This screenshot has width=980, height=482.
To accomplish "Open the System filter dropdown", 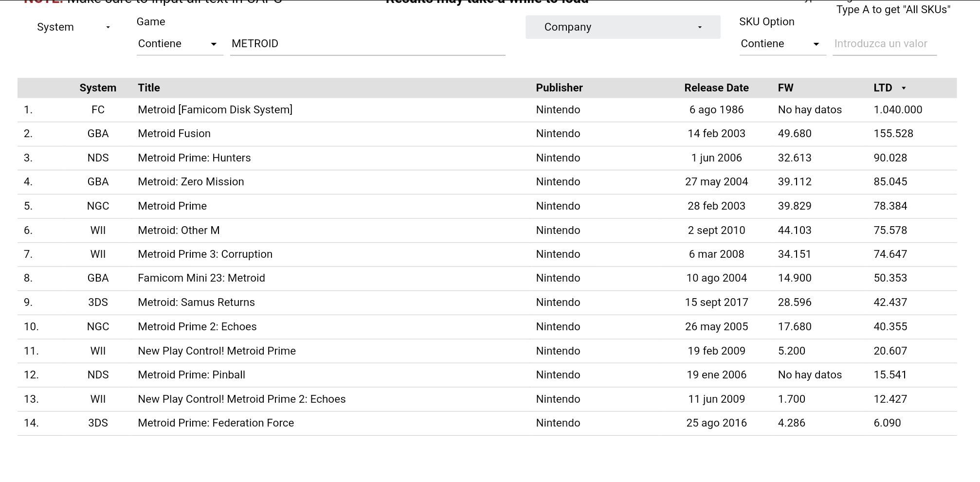I will (x=73, y=27).
